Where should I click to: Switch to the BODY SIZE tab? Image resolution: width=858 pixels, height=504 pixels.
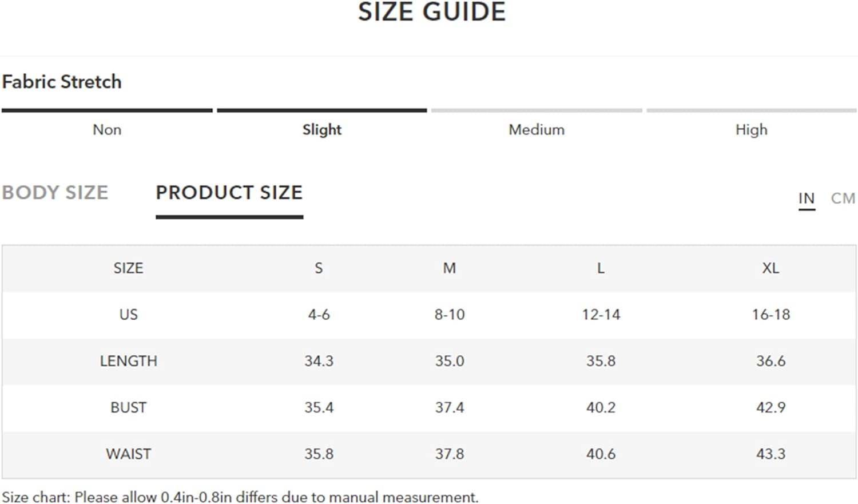(55, 192)
